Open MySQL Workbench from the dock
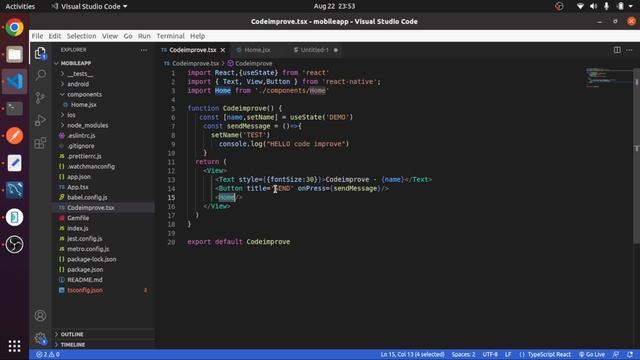 pyautogui.click(x=14, y=190)
